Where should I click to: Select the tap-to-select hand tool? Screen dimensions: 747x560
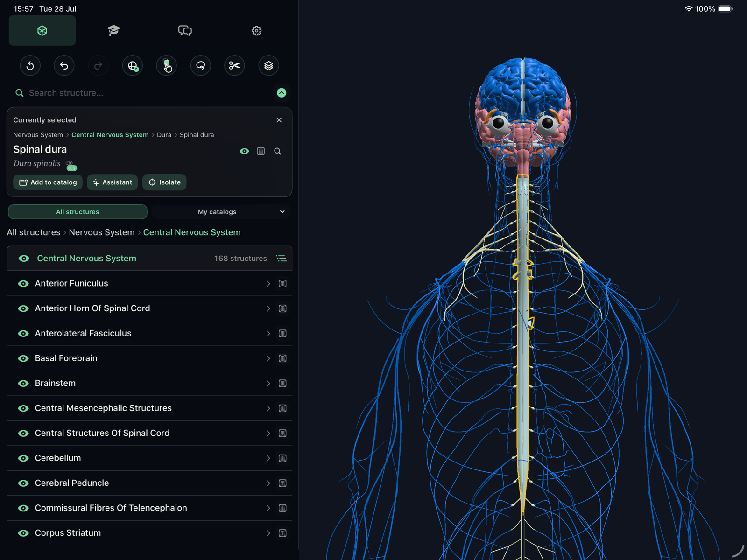point(167,66)
